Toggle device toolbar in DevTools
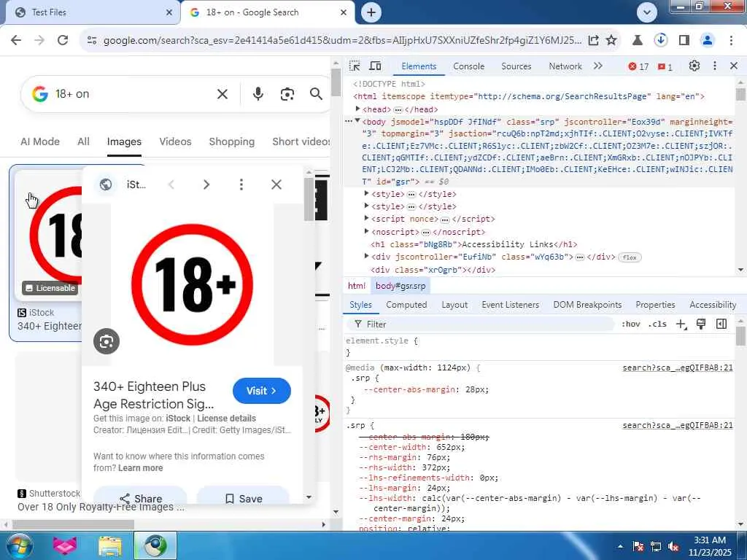747x560 pixels. tap(376, 66)
